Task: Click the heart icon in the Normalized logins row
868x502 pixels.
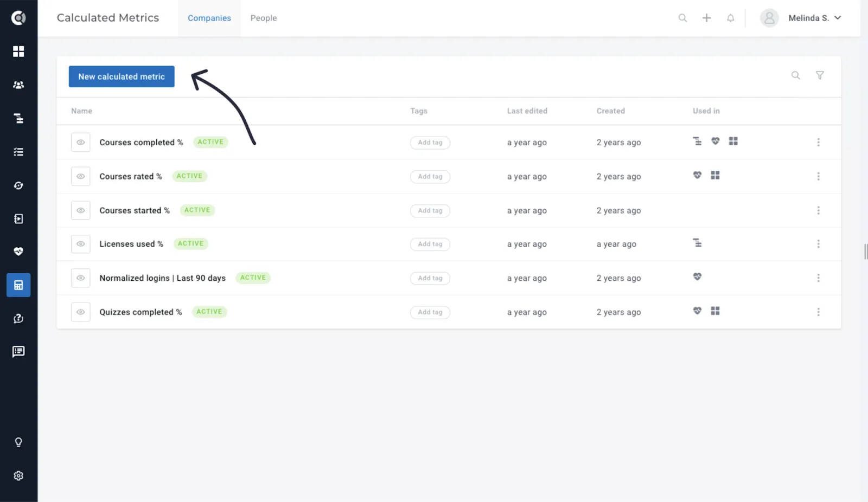Action: click(x=698, y=277)
